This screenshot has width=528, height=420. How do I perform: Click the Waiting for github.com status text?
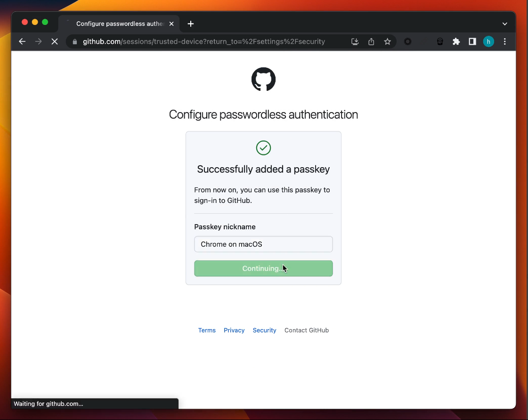(48, 404)
